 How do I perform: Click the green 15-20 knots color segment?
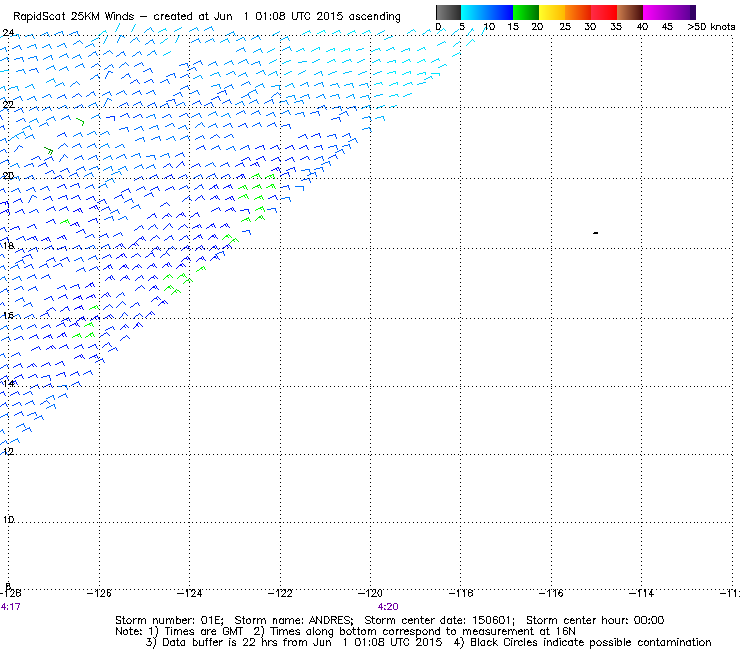coord(526,12)
